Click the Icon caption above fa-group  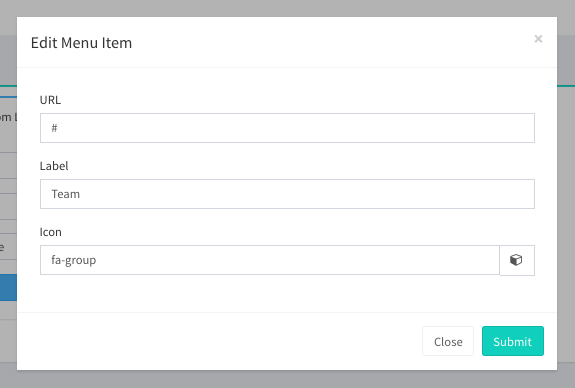tap(51, 232)
